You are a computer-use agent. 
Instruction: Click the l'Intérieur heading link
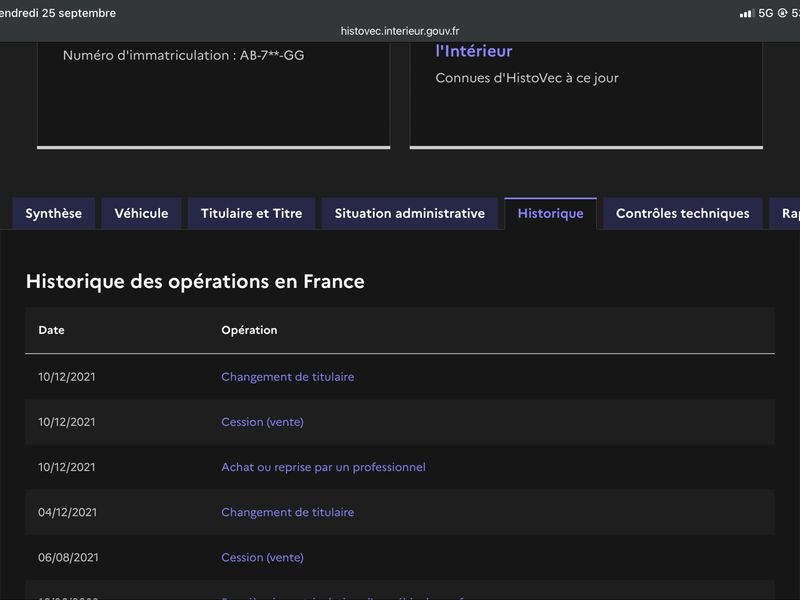pos(474,51)
